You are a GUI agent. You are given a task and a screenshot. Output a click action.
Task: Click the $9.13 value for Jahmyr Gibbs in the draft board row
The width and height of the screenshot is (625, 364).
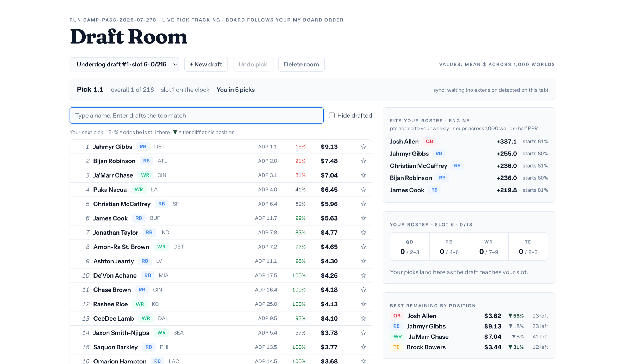[x=329, y=147]
